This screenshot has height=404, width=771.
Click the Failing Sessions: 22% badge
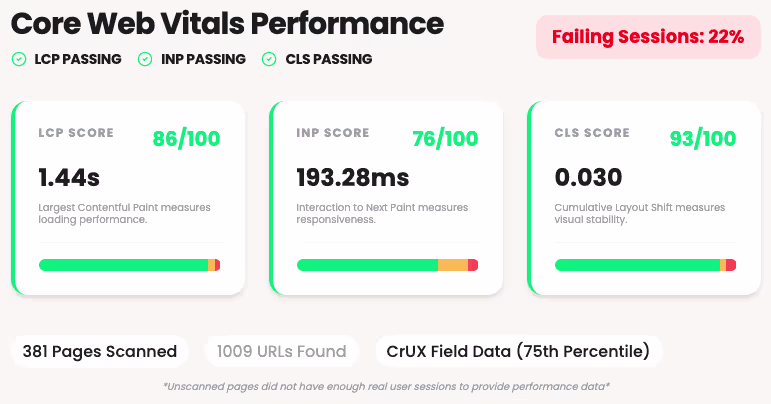(647, 37)
